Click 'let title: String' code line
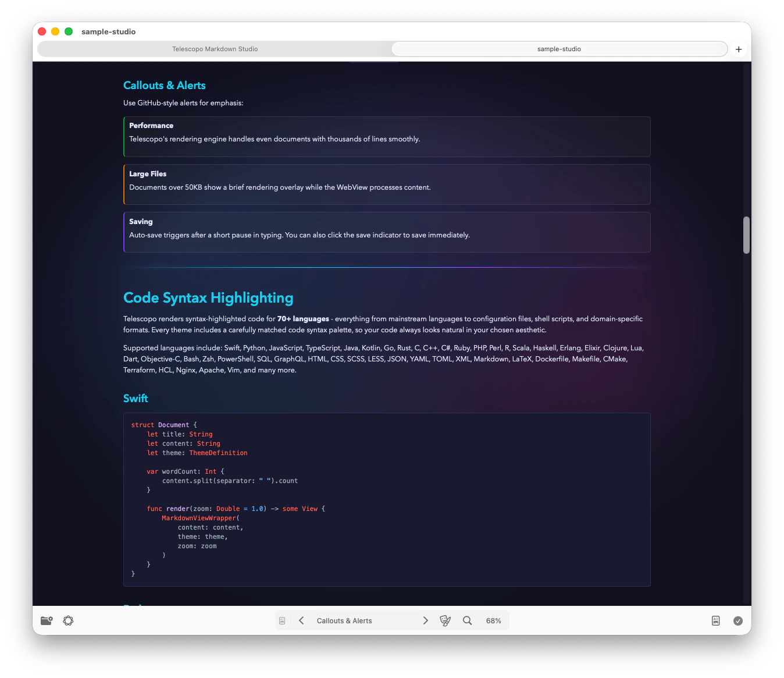Viewport: 784px width, 678px height. point(180,434)
